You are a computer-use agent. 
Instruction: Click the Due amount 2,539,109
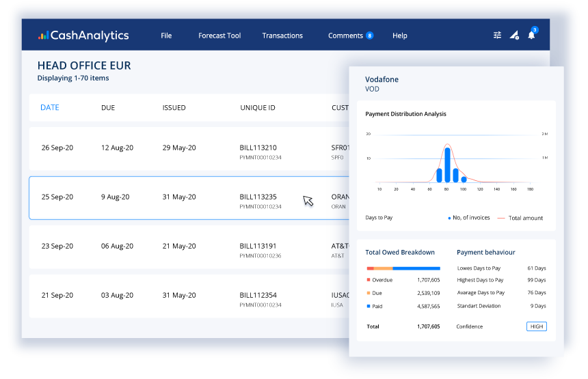(x=428, y=293)
